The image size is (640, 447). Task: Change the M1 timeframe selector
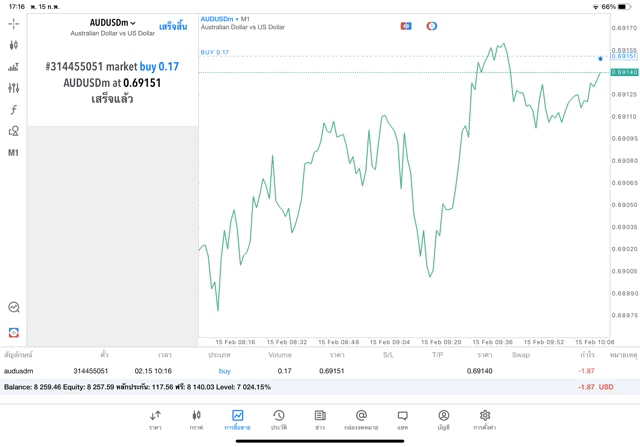point(14,153)
